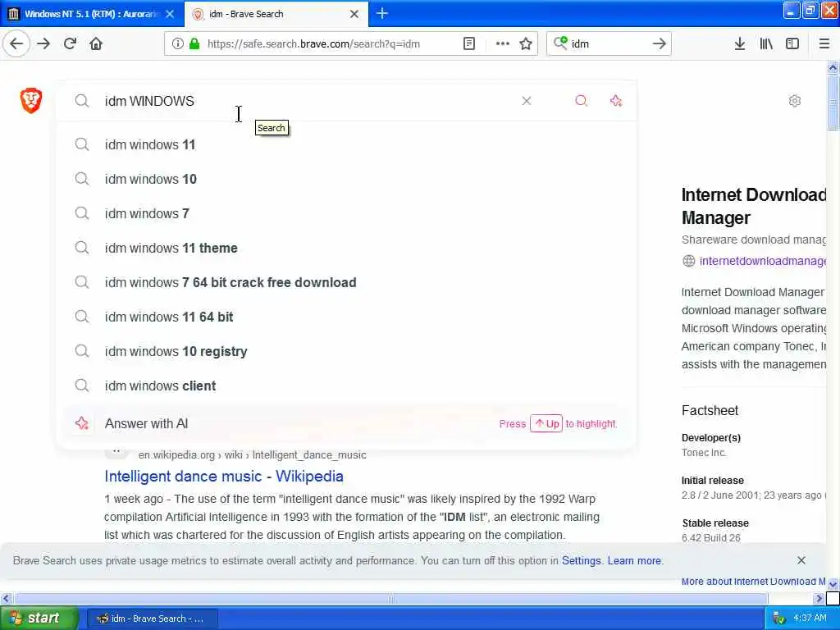The width and height of the screenshot is (840, 630).
Task: Pick idm windows 7 64 bit crack suggestion
Action: pyautogui.click(x=346, y=282)
